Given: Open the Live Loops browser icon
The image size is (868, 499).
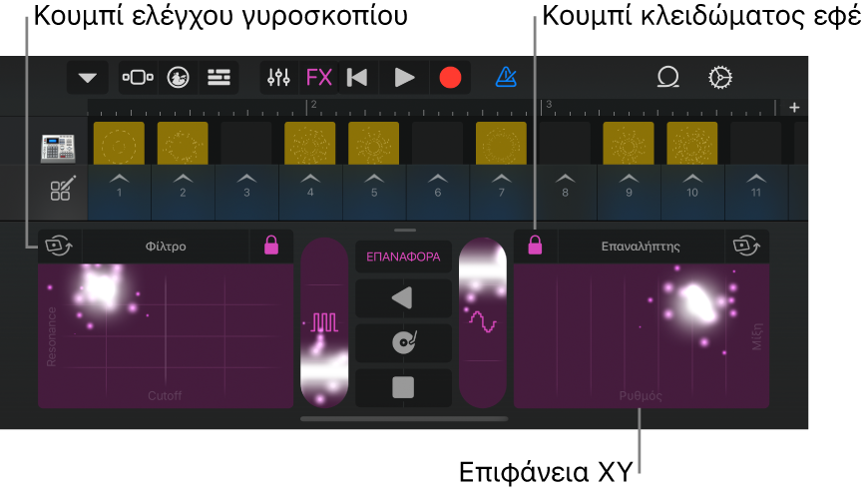Looking at the screenshot, I should [x=179, y=78].
